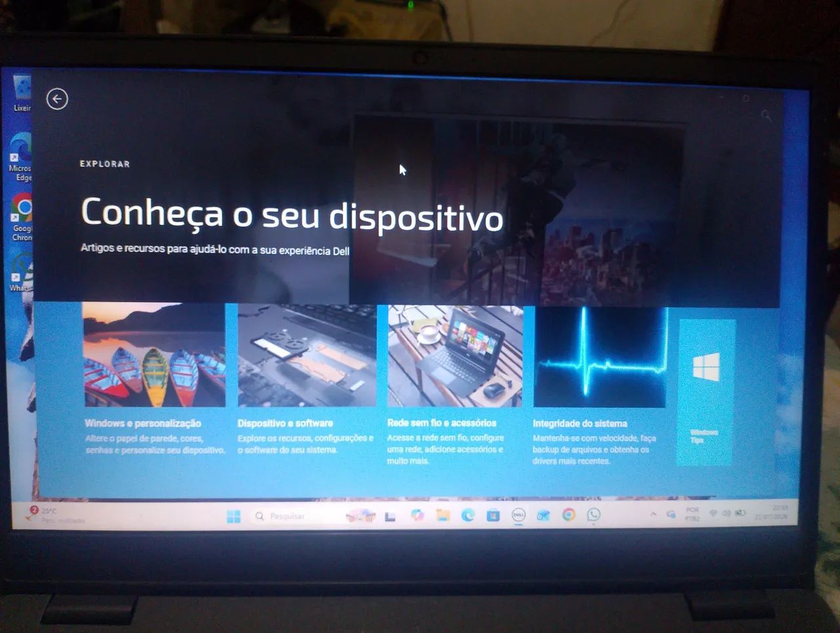Open Outlook from the taskbar
Screen dimensions: 840x633
pos(543,515)
